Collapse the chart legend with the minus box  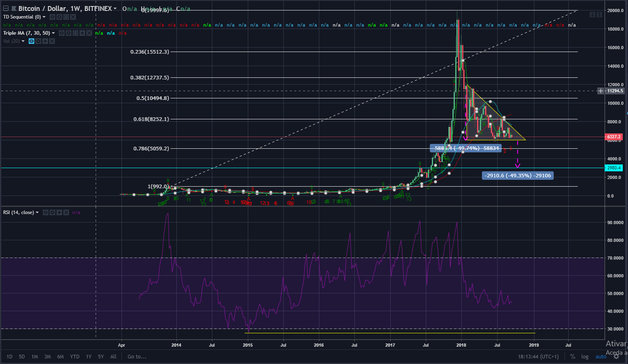click(6, 8)
